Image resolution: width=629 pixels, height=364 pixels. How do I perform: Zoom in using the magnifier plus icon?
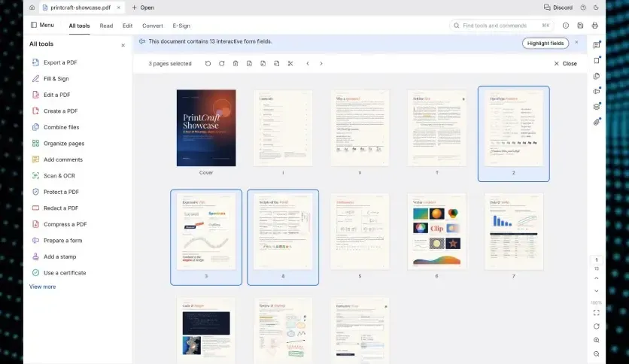(x=597, y=340)
